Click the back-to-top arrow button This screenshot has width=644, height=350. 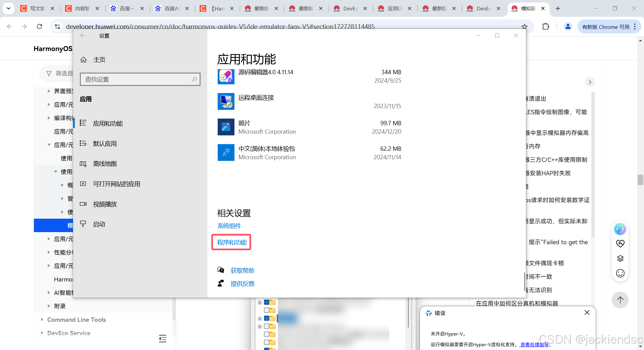click(620, 300)
